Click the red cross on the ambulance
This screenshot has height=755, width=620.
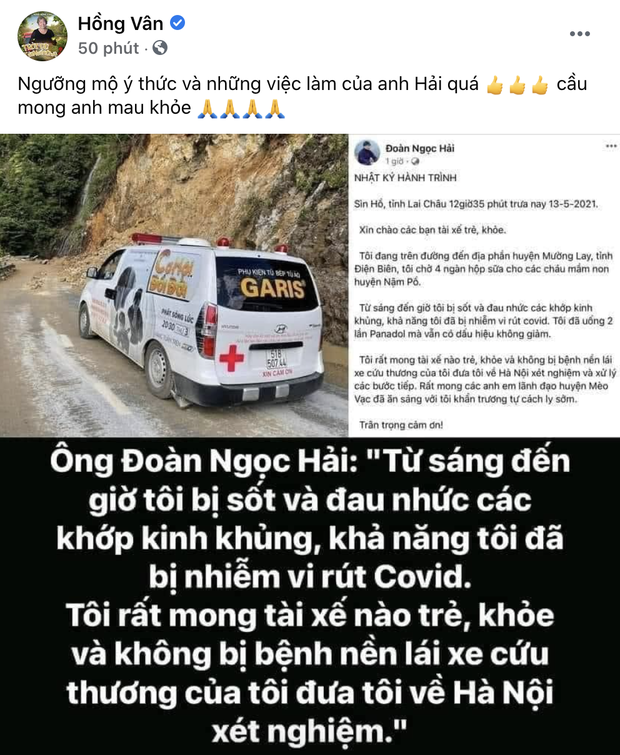click(232, 358)
